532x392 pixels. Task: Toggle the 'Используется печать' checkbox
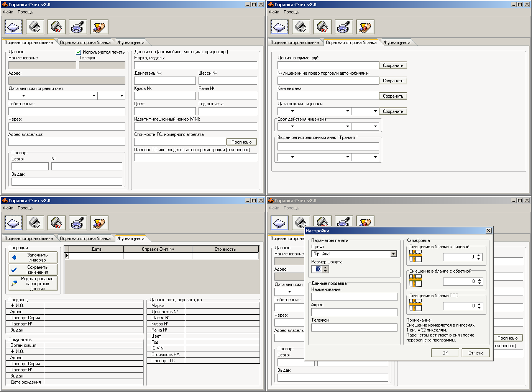[79, 52]
